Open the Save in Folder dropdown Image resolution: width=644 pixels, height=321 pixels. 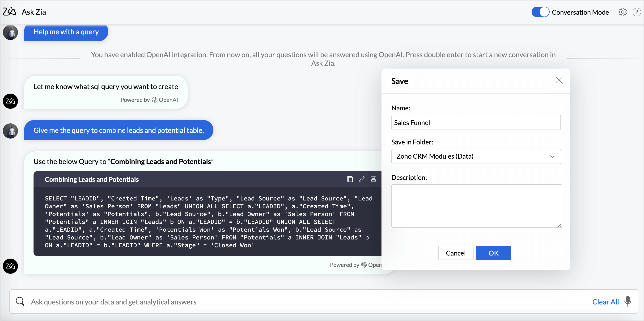coord(476,156)
